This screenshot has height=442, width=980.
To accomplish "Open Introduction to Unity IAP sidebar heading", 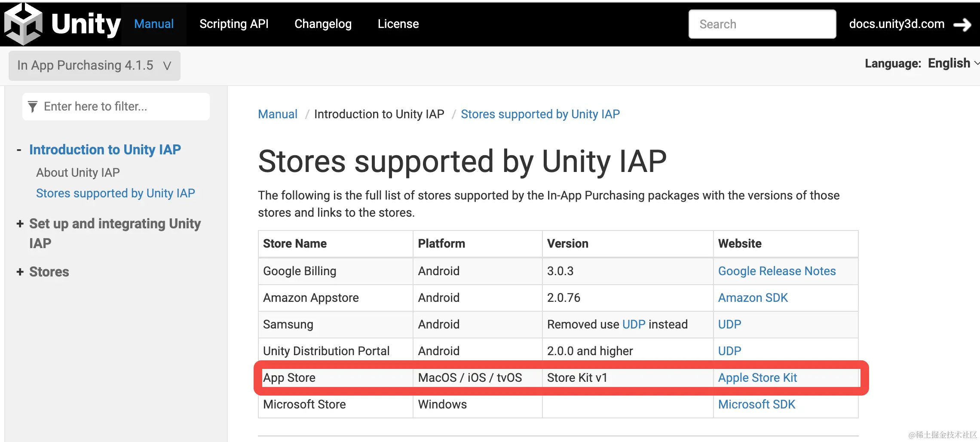I will click(x=105, y=150).
